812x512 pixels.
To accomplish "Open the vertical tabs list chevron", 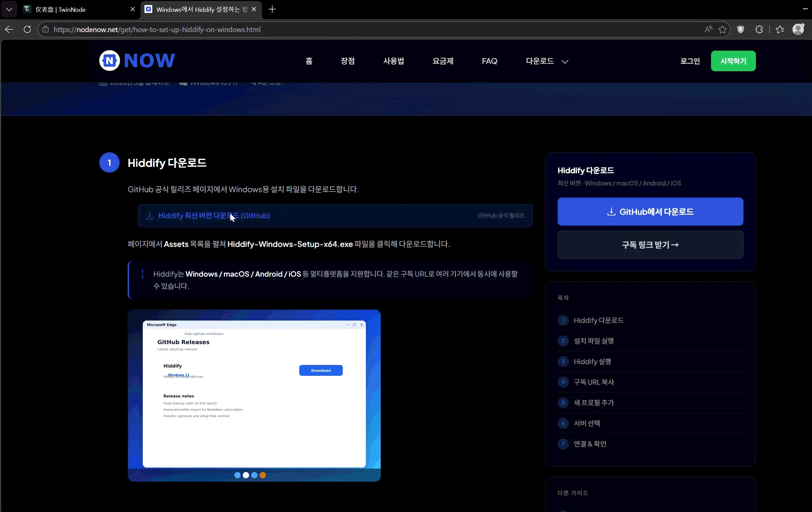I will [9, 9].
